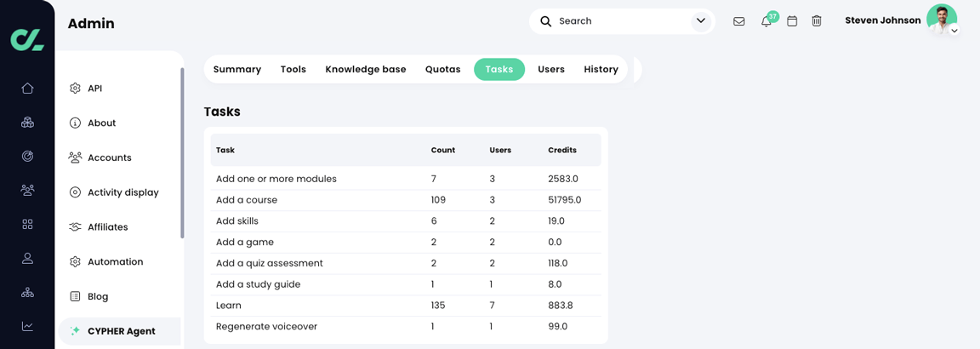Screen dimensions: 980x349
Task: Open the analytics line chart icon
Action: click(x=27, y=326)
